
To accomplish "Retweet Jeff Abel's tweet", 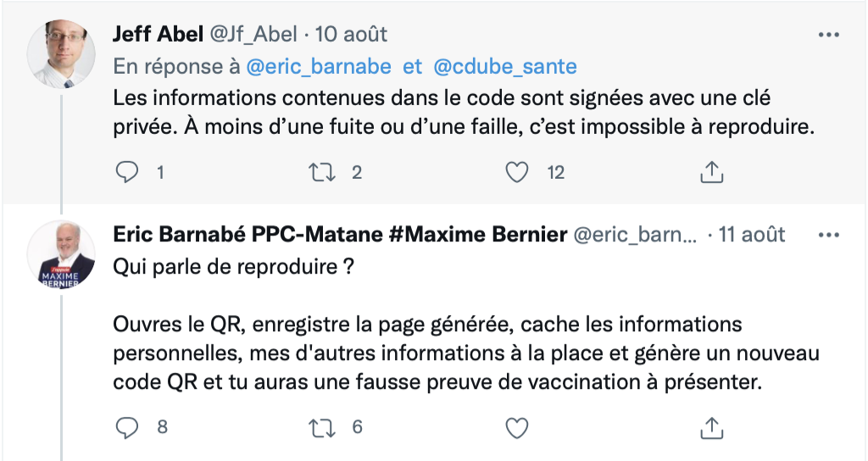I will [321, 172].
